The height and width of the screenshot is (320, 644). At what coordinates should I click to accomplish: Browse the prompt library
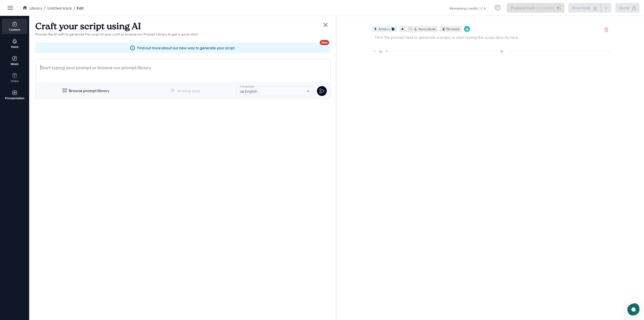coord(86,91)
